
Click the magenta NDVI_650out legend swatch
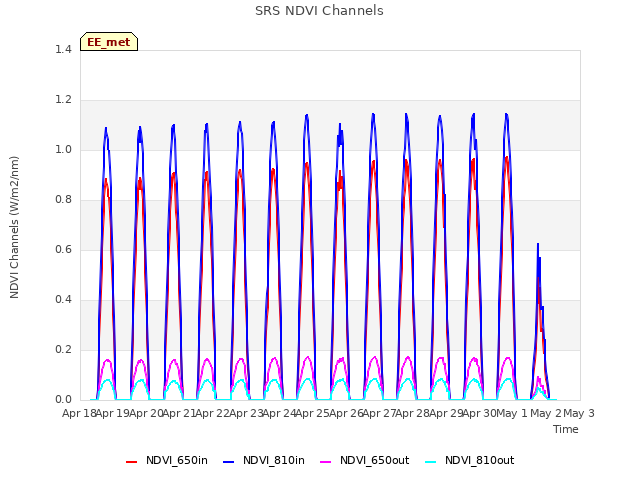325,462
